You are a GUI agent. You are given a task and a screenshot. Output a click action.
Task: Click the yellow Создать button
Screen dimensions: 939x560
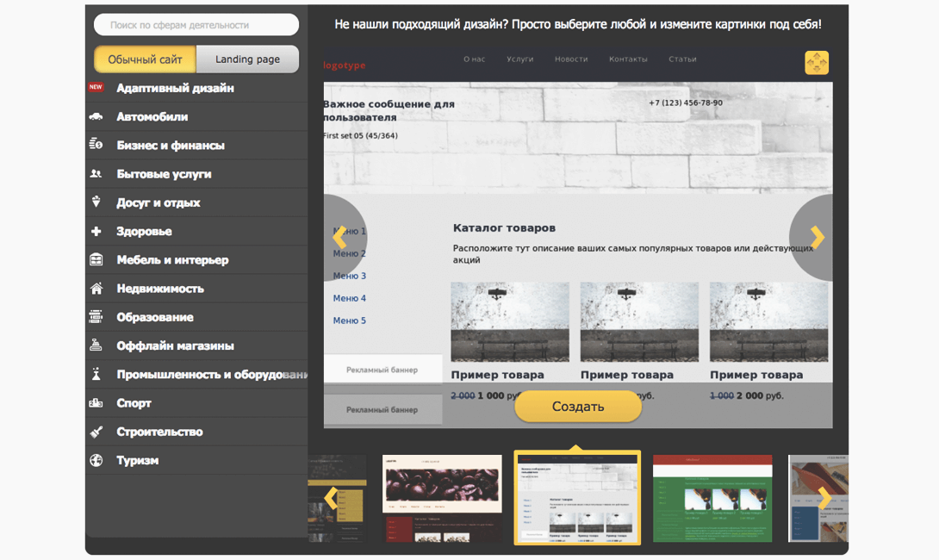click(578, 407)
